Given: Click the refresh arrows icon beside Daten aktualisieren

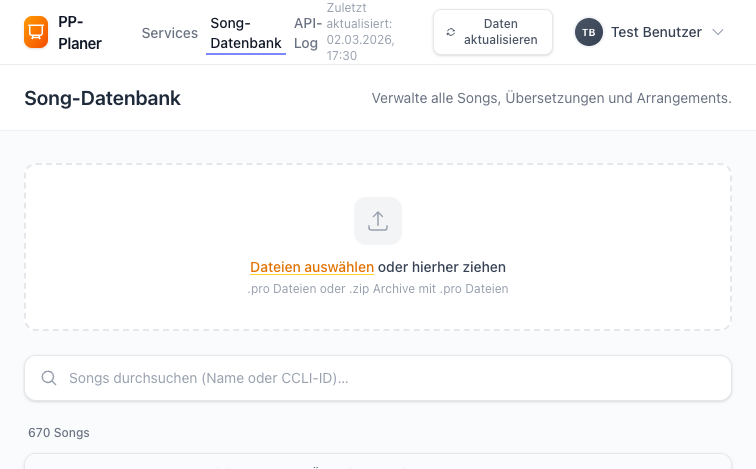Looking at the screenshot, I should (451, 32).
